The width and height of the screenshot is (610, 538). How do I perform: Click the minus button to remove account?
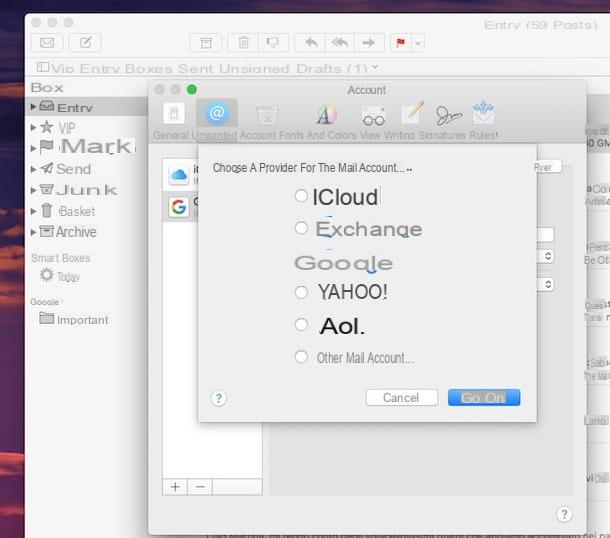(200, 487)
